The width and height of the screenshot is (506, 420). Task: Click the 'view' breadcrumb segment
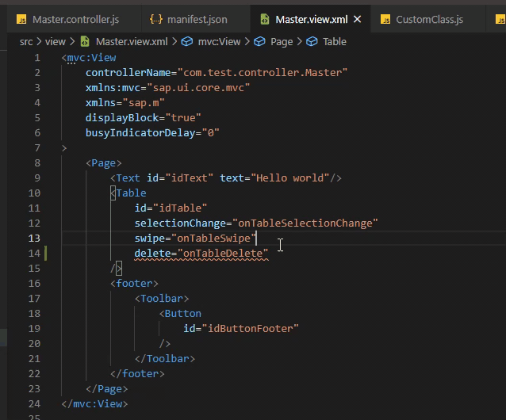coord(56,42)
